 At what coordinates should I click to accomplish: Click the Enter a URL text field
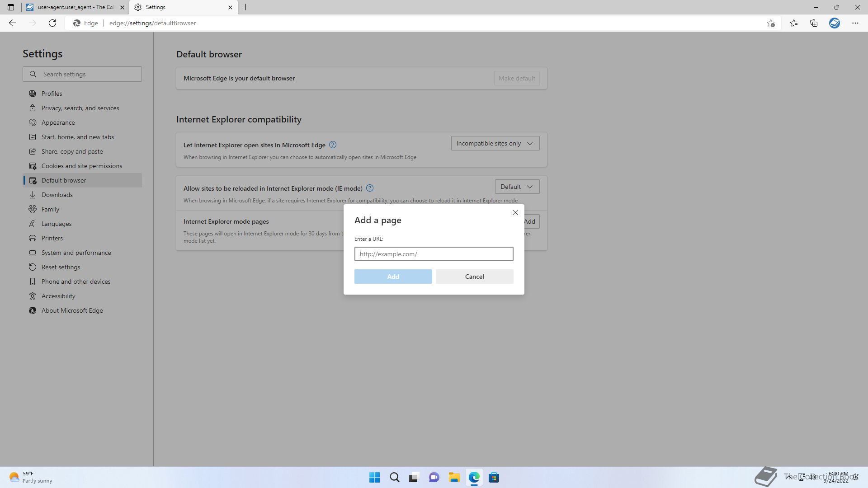[x=434, y=254]
